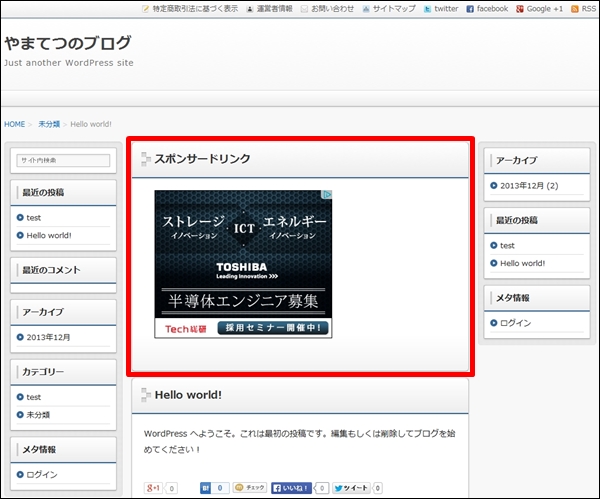Click bullet icon beside 未分類 category
The width and height of the screenshot is (600, 499).
20,415
